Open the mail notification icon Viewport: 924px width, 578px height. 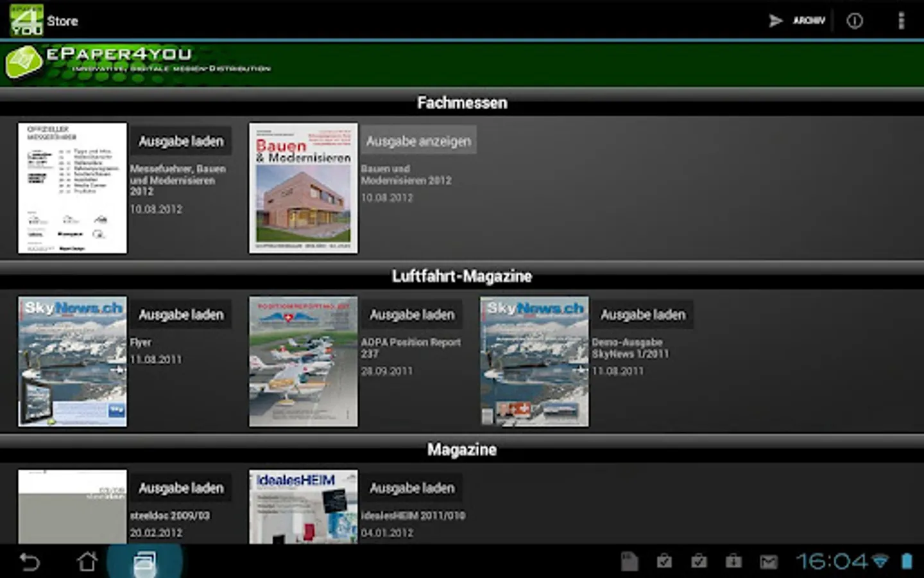[768, 562]
